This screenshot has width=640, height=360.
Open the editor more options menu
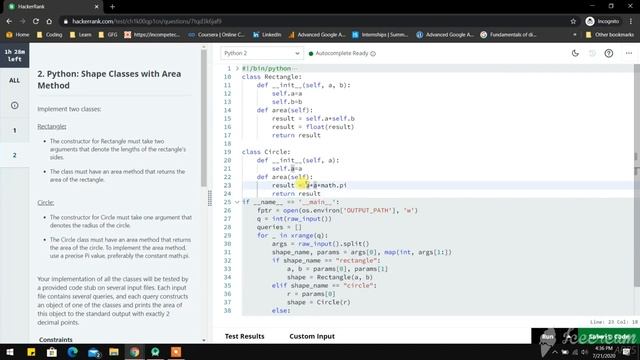coord(629,53)
